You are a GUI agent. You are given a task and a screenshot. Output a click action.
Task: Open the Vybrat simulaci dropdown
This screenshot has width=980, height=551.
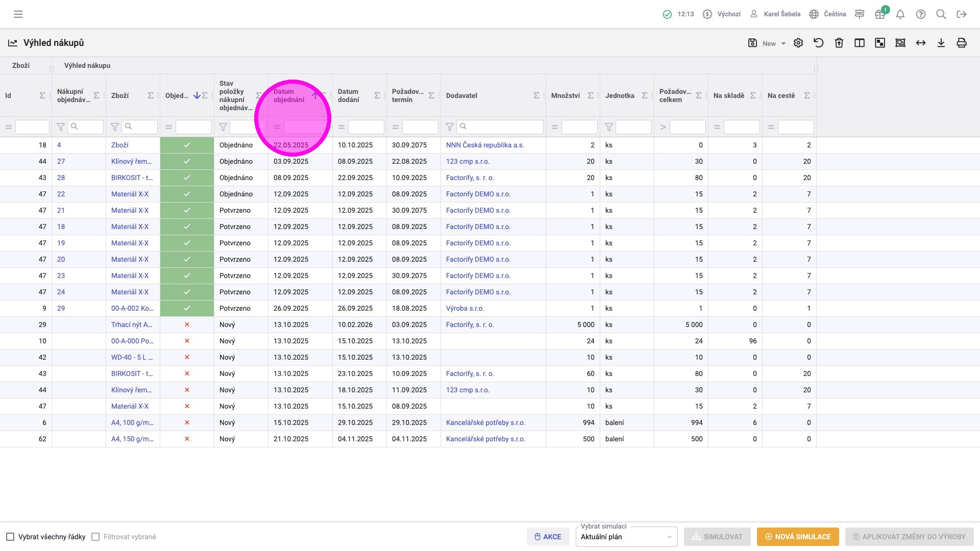pos(626,537)
